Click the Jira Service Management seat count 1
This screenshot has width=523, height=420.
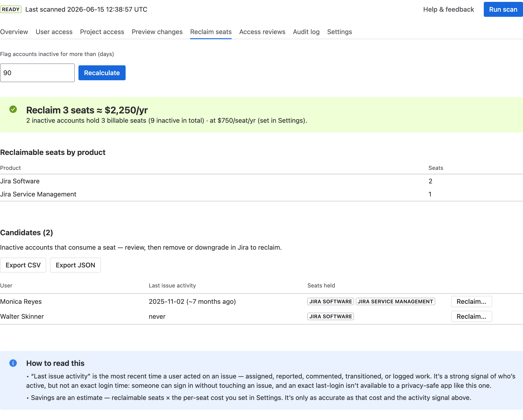point(430,194)
